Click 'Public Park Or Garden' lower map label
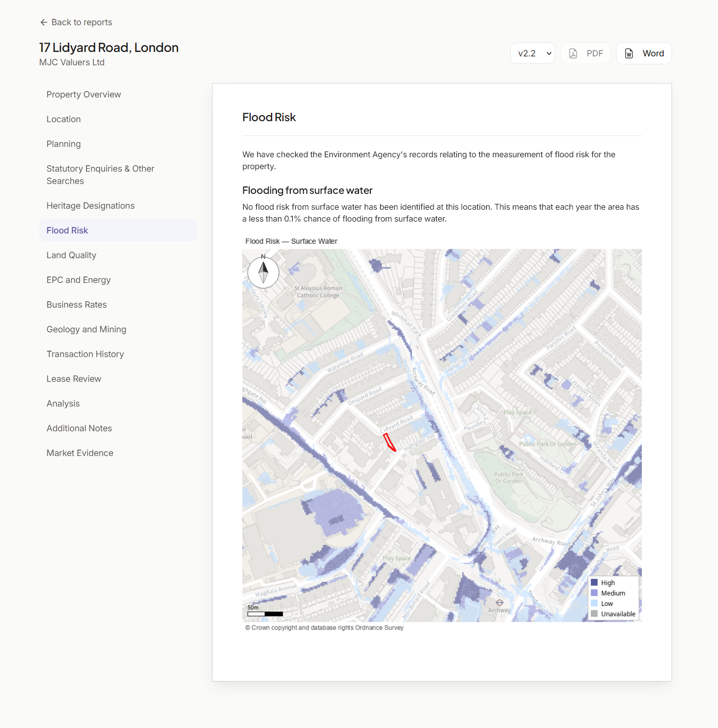718x728 pixels. (x=509, y=478)
